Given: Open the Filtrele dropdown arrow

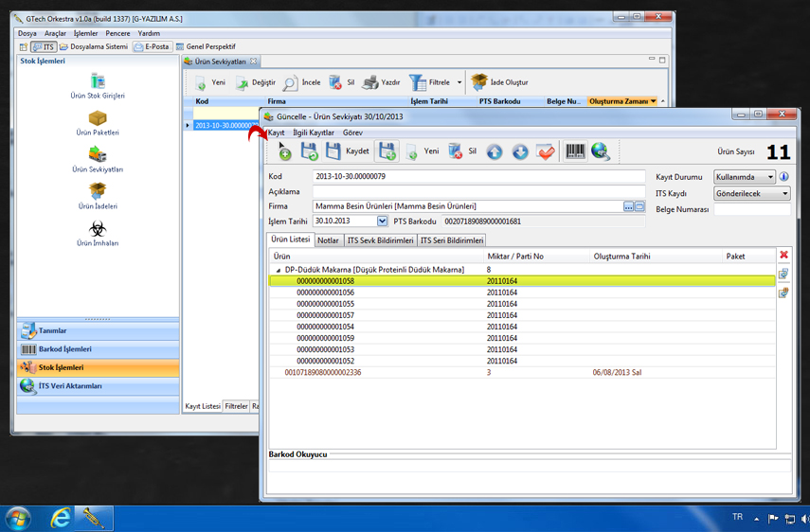Looking at the screenshot, I should tap(459, 82).
